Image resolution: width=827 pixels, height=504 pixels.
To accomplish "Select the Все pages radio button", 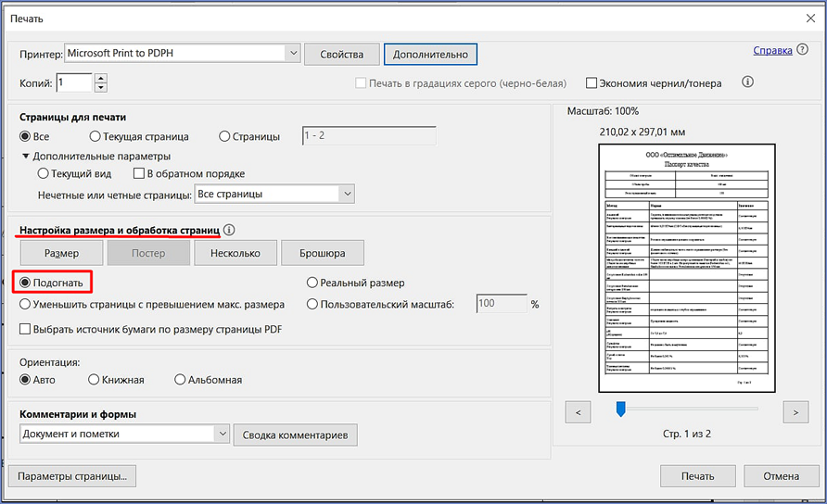I will click(x=25, y=136).
